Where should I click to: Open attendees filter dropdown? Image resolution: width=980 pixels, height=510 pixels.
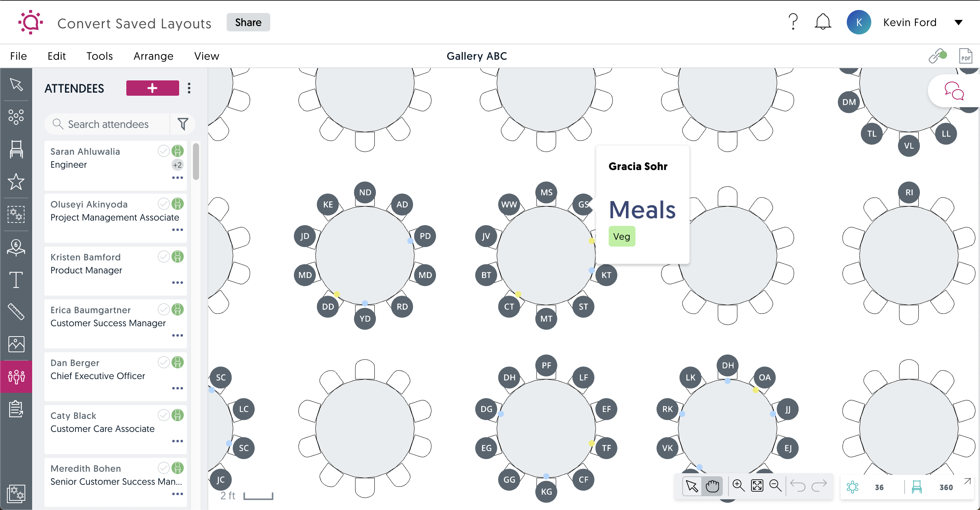click(183, 124)
